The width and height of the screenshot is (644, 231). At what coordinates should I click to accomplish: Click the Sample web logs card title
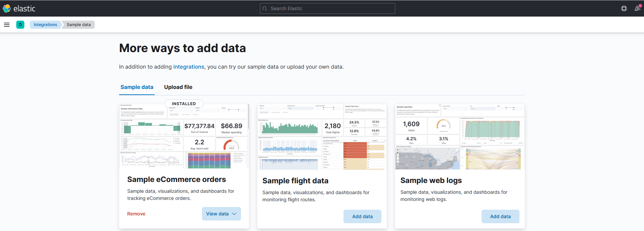431,181
